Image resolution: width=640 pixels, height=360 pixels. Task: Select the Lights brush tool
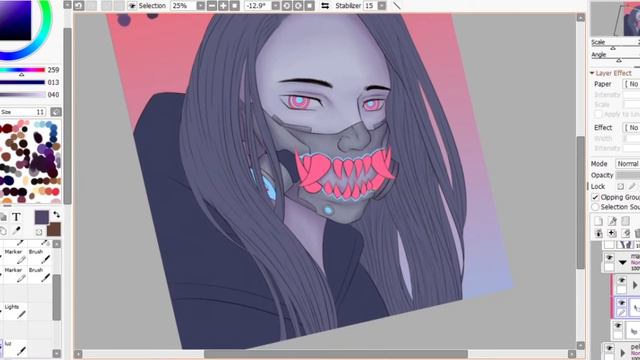16,311
